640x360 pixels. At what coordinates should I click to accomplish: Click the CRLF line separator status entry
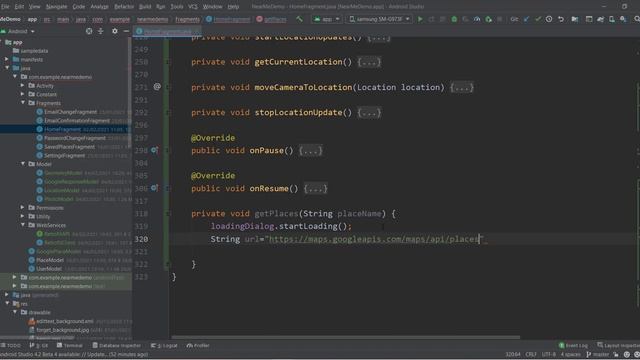[531, 354]
